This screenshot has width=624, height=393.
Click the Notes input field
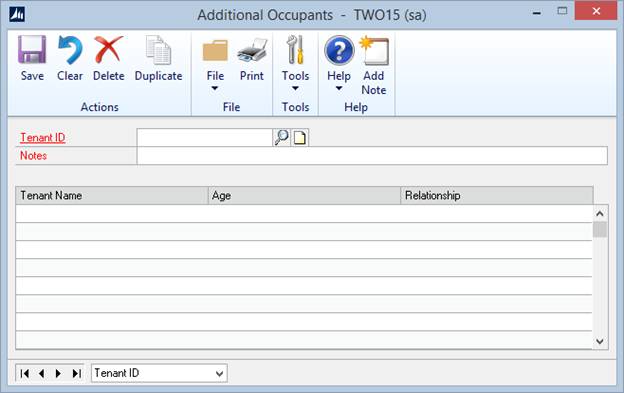pyautogui.click(x=372, y=156)
